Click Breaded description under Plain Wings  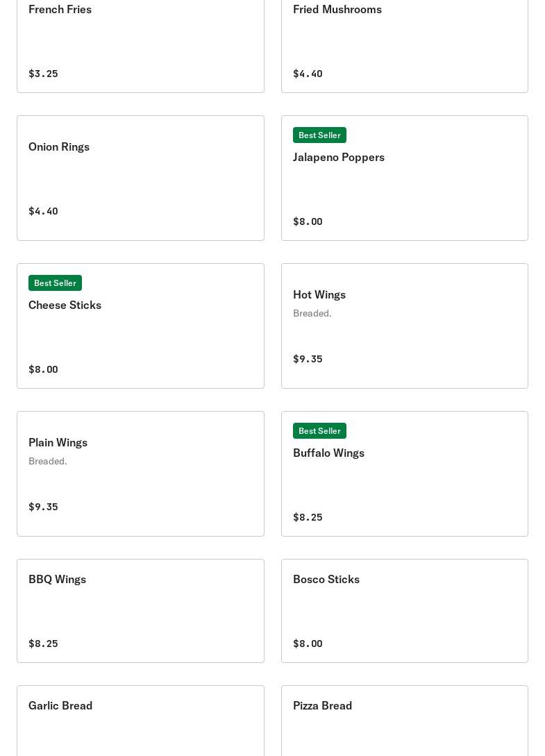click(x=48, y=462)
